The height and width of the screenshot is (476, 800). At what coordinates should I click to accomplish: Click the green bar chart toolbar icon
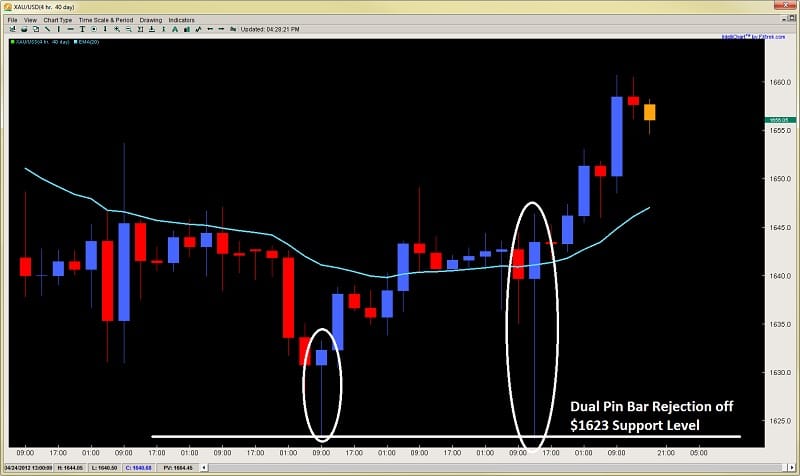[187, 29]
